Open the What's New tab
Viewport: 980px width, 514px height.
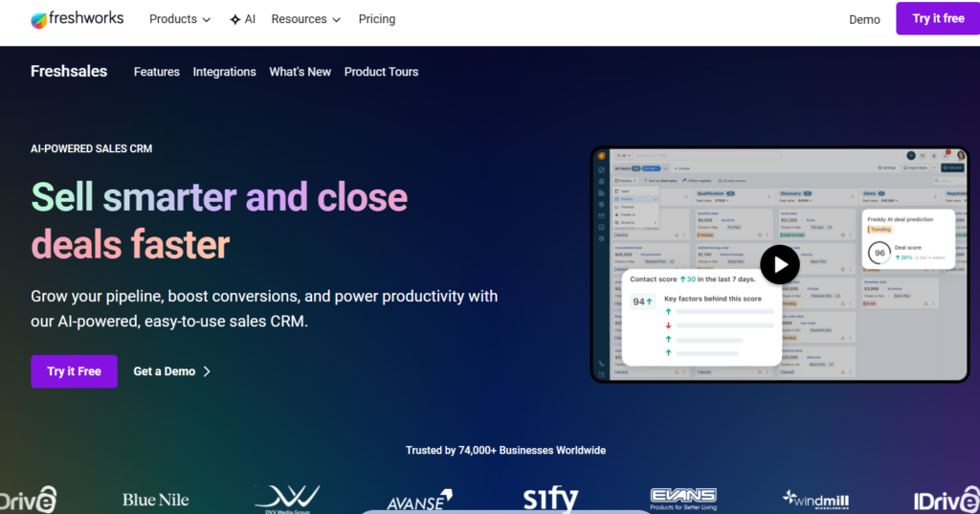click(300, 72)
